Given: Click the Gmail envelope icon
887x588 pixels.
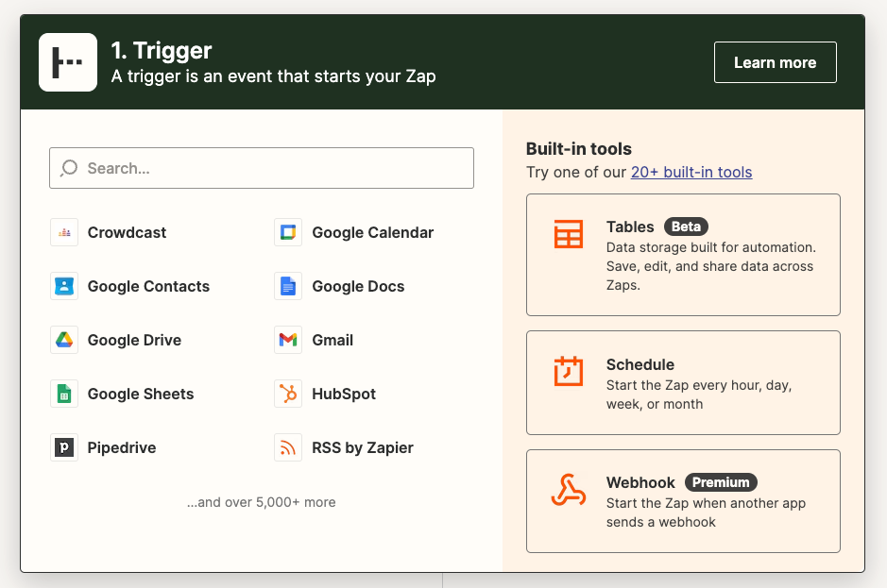Looking at the screenshot, I should [288, 340].
